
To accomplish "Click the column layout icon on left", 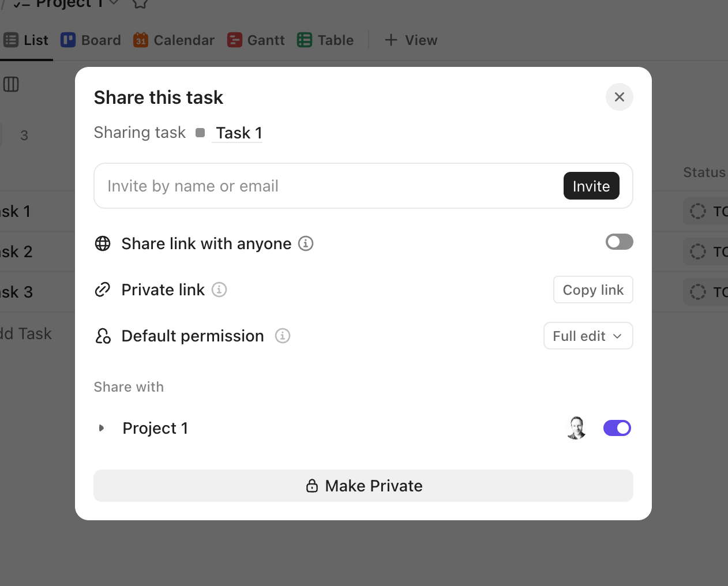I will [x=11, y=84].
